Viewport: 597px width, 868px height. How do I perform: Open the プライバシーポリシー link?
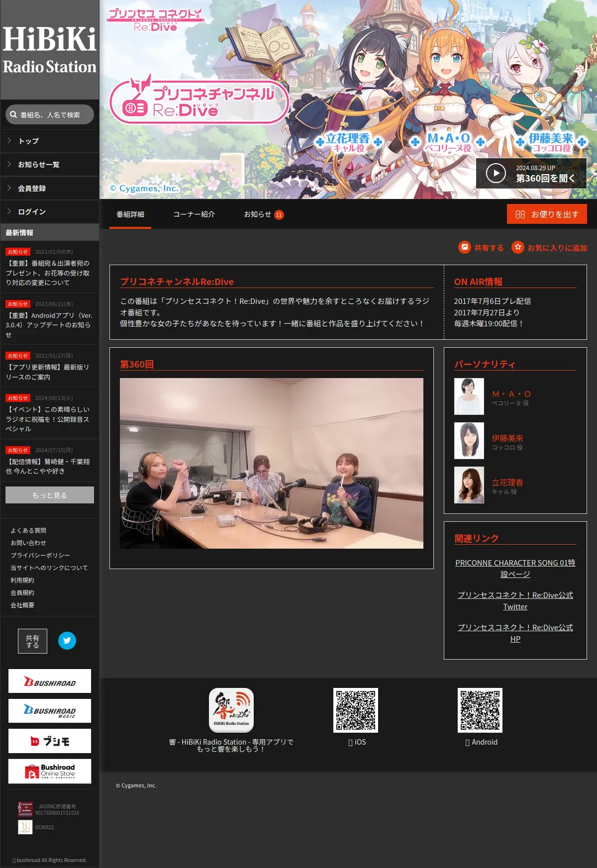40,556
